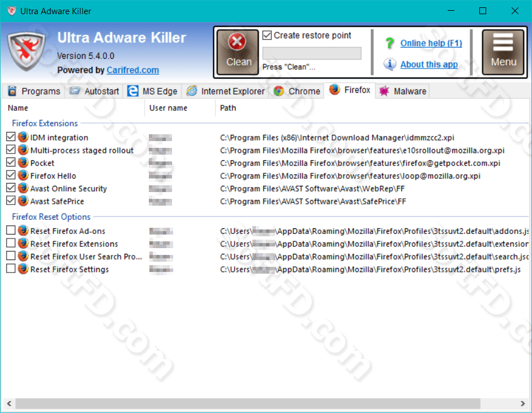Click the Firefox icon beside Firefox Hello
This screenshot has height=413, width=532.
pos(23,175)
